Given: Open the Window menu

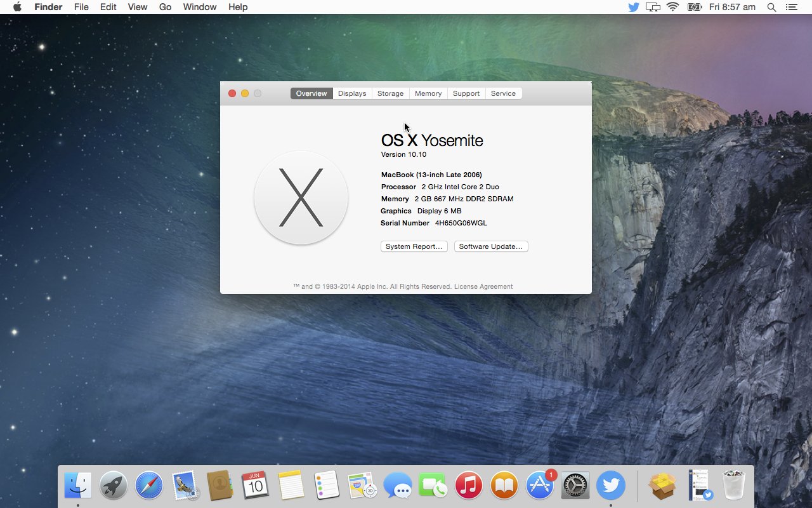Looking at the screenshot, I should pyautogui.click(x=200, y=7).
